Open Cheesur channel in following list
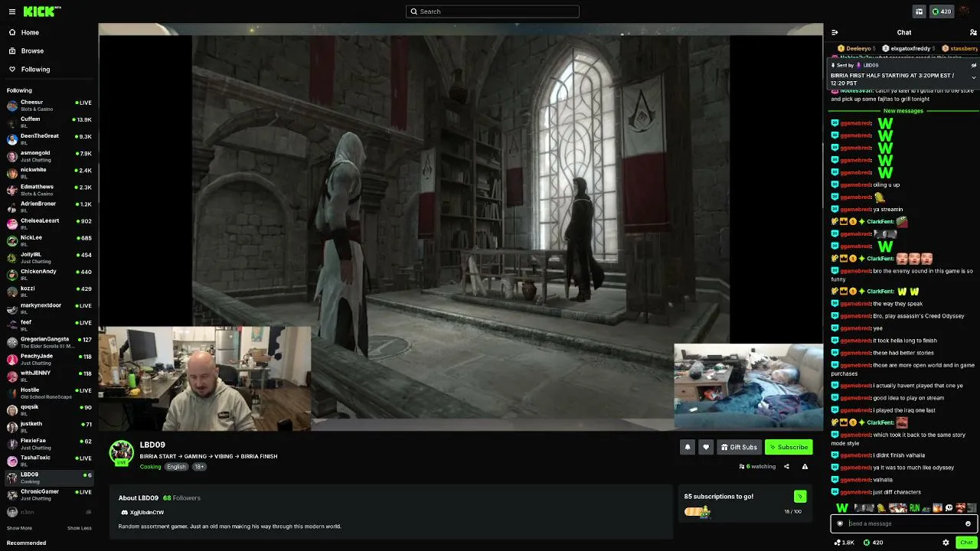The image size is (980, 551). [49, 106]
